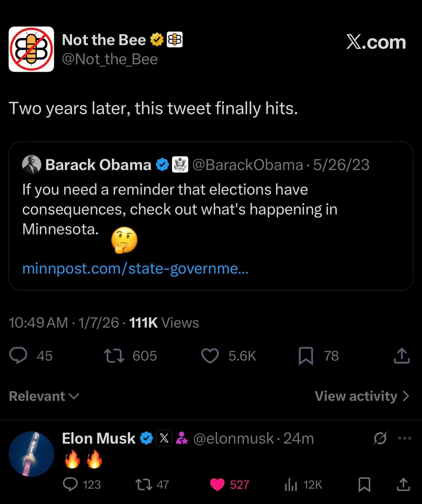Bookmark the Not the Bee post
This screenshot has width=422, height=504.
point(306,356)
